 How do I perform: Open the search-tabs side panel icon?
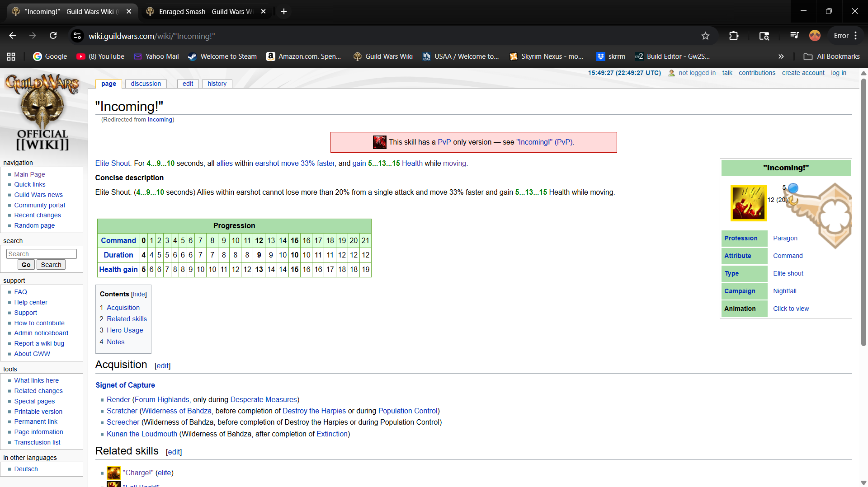click(764, 36)
